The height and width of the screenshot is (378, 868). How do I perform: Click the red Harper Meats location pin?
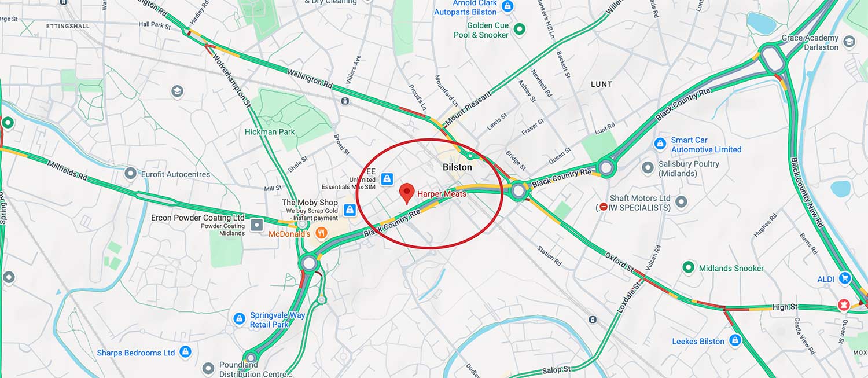click(x=407, y=193)
